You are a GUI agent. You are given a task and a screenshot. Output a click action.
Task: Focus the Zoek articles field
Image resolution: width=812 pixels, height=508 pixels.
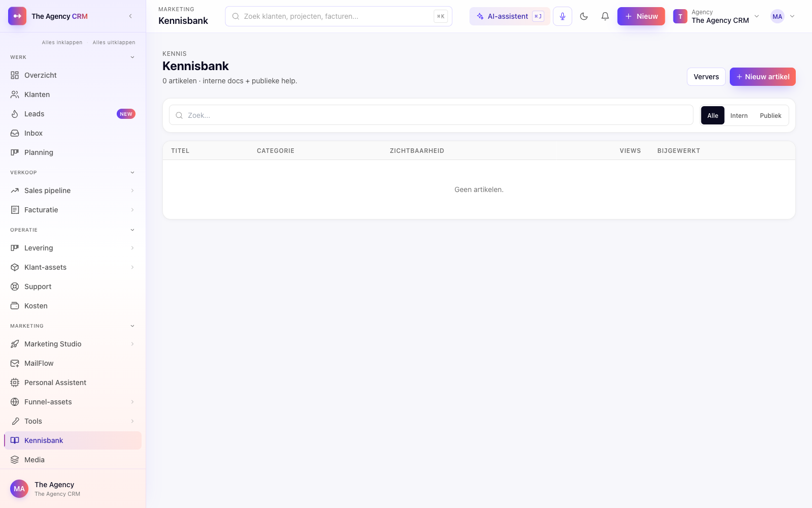click(431, 115)
